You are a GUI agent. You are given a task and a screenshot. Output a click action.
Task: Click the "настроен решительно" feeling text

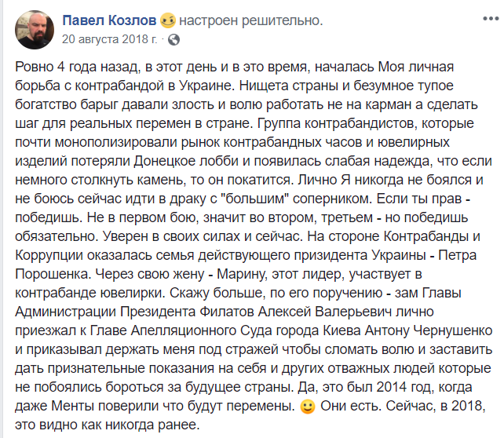pyautogui.click(x=250, y=20)
